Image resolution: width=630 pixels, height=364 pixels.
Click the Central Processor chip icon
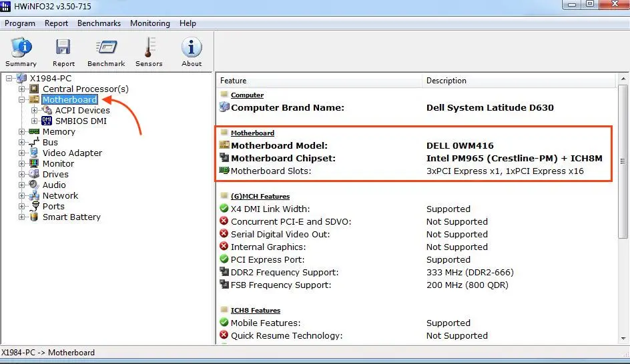tap(34, 89)
